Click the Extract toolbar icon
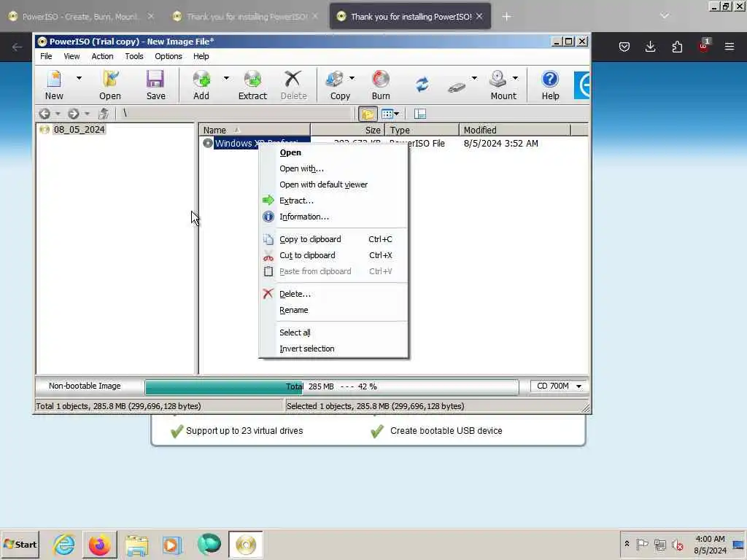 tap(252, 85)
